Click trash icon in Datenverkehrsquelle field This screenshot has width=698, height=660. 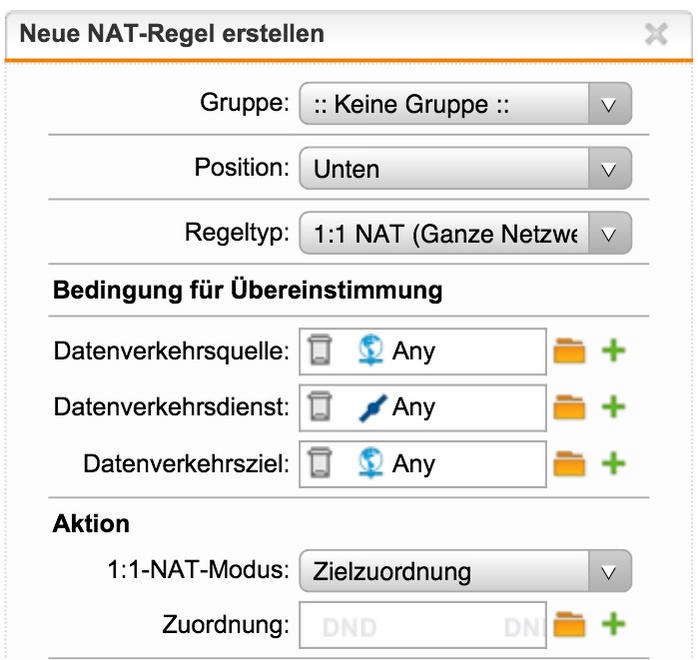point(320,351)
